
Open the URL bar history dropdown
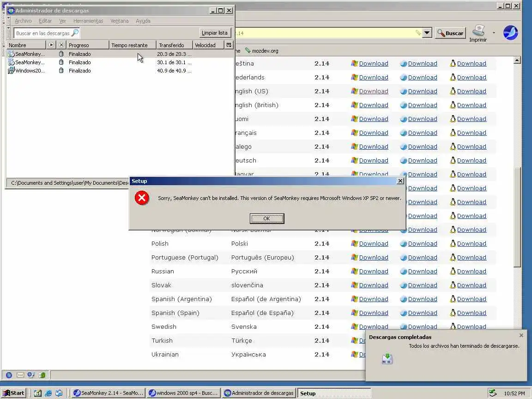427,33
